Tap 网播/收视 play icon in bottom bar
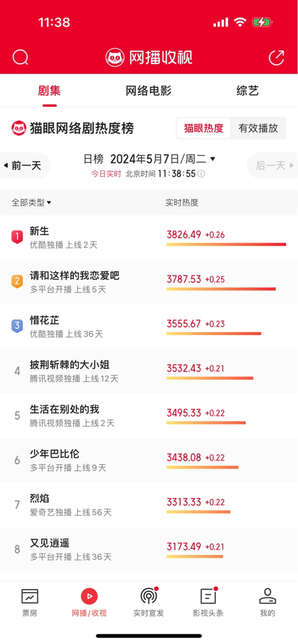The height and width of the screenshot is (644, 298). tap(89, 597)
